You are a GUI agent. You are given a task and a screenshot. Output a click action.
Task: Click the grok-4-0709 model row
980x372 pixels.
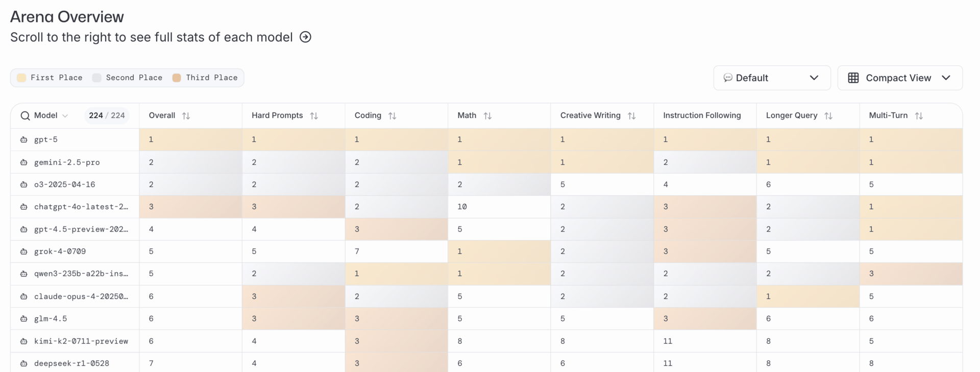(x=60, y=251)
